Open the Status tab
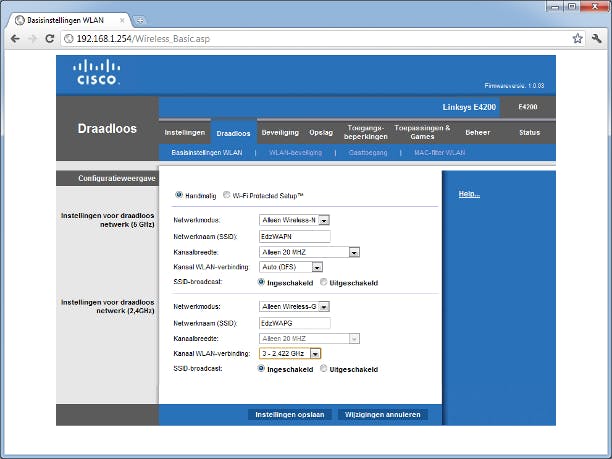 coord(530,132)
